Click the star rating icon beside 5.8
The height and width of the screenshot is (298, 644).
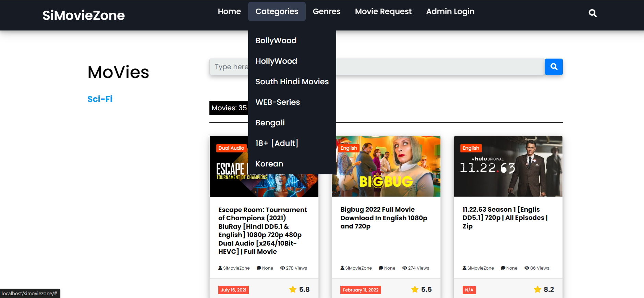pyautogui.click(x=293, y=289)
